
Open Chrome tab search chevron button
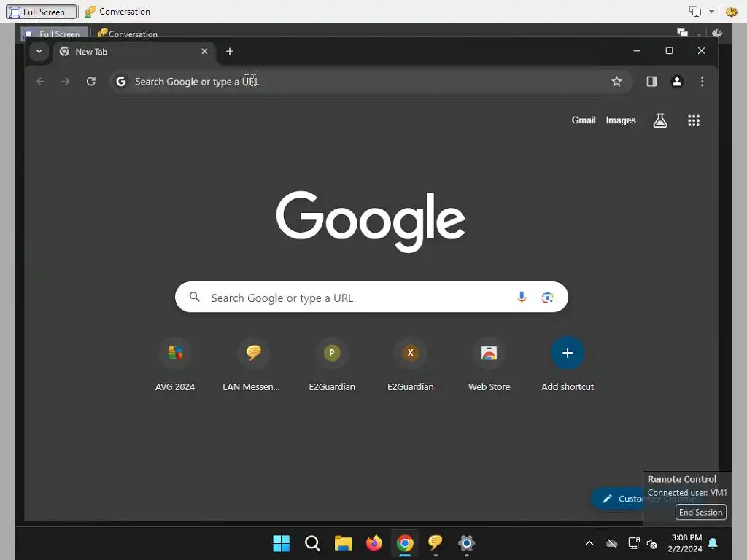click(39, 52)
